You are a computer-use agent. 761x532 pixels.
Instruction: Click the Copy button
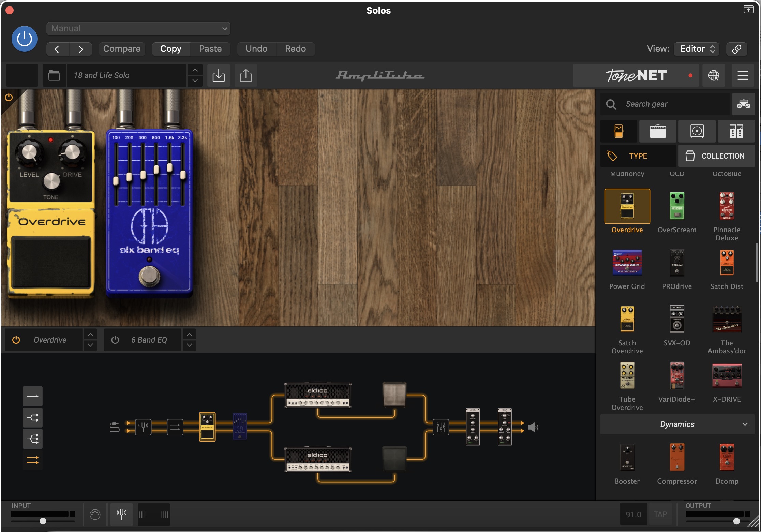[x=171, y=49]
